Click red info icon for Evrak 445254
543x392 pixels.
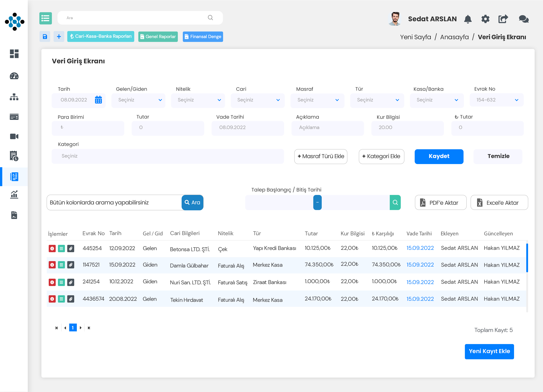pos(52,248)
